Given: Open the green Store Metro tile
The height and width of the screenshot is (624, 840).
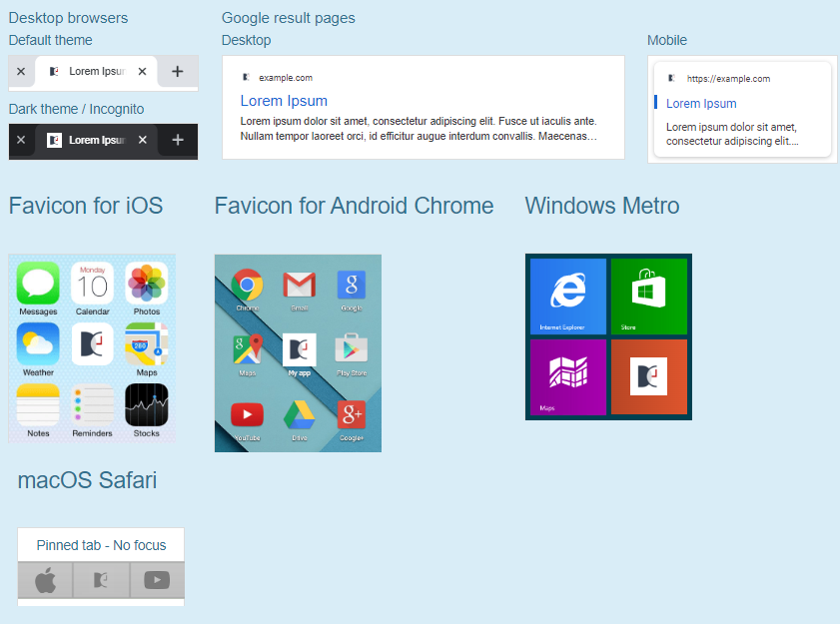Looking at the screenshot, I should pos(649,296).
